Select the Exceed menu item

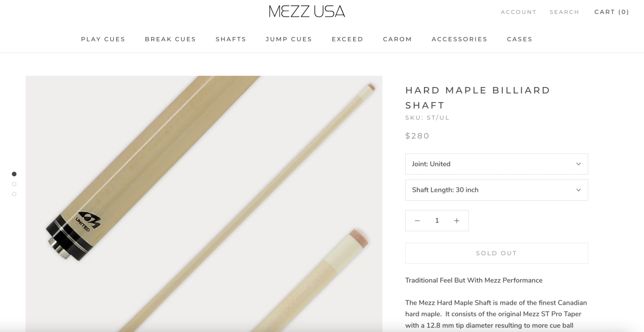(348, 39)
